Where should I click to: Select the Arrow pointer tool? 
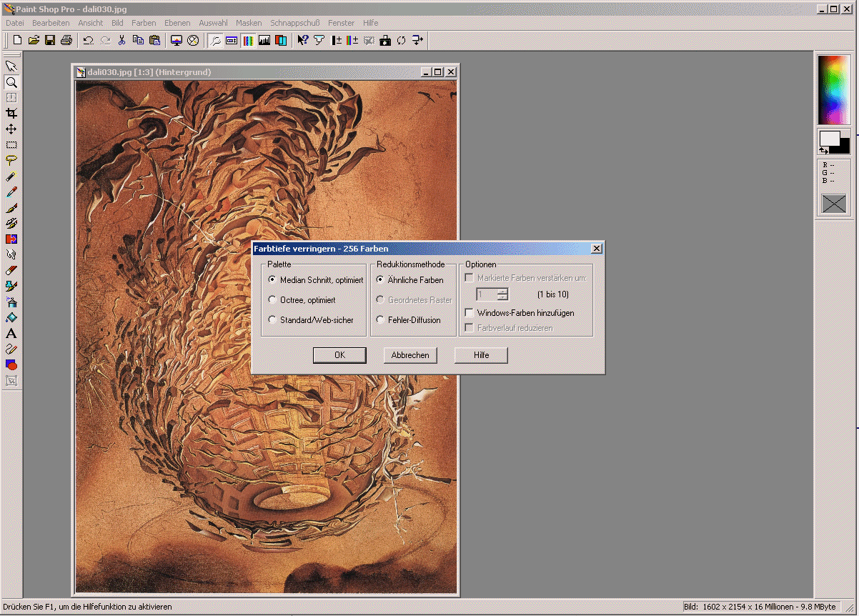pyautogui.click(x=11, y=66)
